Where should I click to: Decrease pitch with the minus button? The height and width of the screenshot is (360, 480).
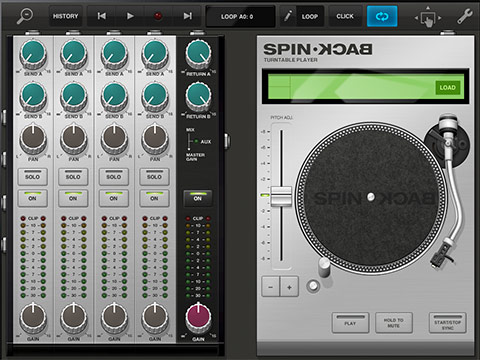pos(271,287)
